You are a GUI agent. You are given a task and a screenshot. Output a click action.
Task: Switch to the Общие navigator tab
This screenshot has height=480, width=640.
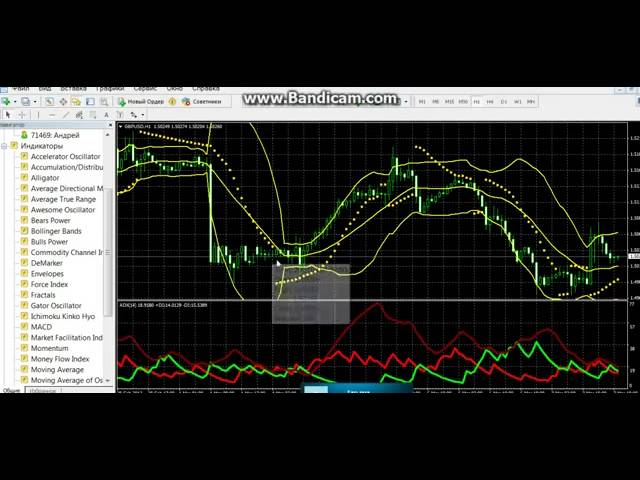11,391
